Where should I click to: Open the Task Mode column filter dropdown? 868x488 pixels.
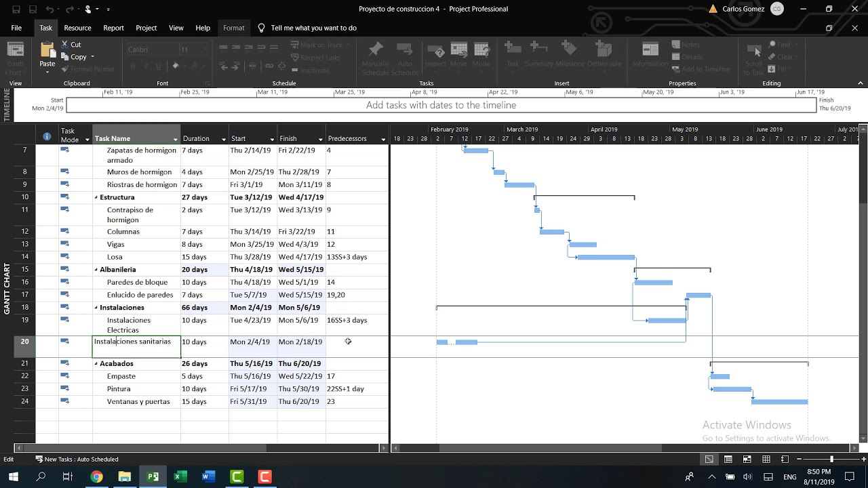(x=86, y=140)
